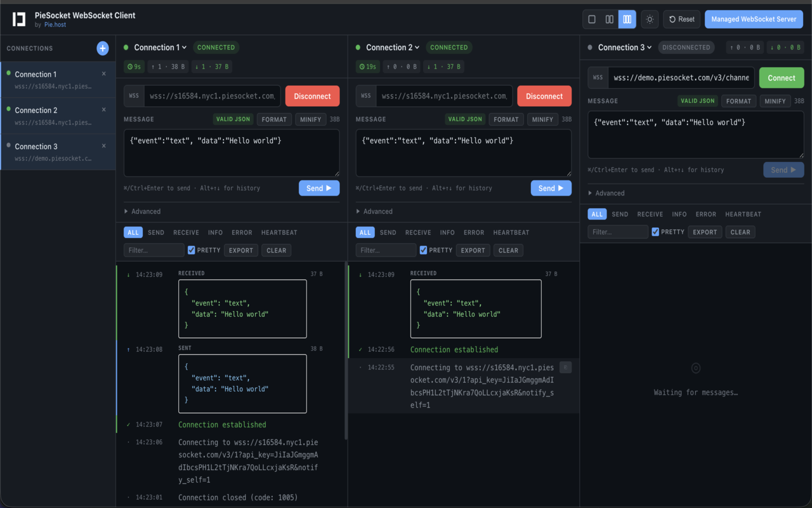The image size is (812, 508).
Task: Toggle the light/dark theme icon
Action: pos(650,19)
